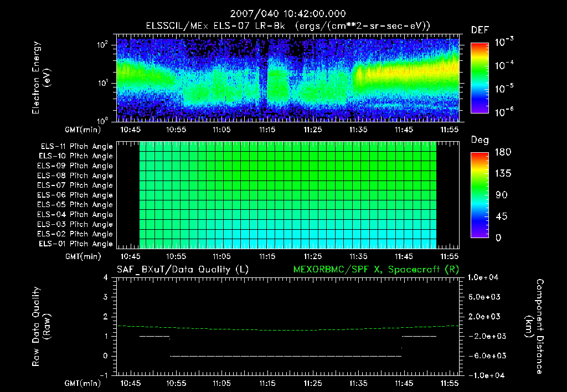
Task: Click the 90 value on the Deg colorbar
Action: pyautogui.click(x=502, y=195)
